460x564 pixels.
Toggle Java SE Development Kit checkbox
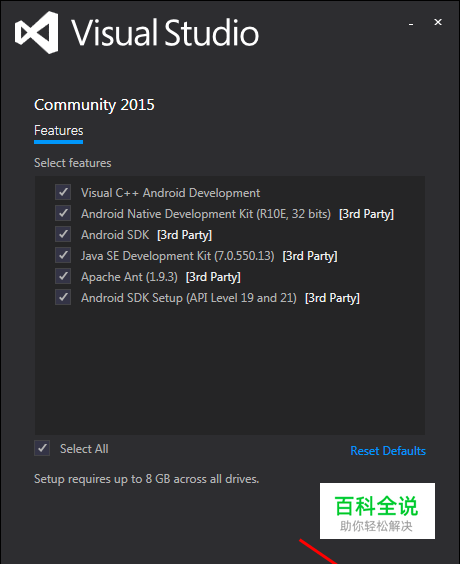(63, 255)
